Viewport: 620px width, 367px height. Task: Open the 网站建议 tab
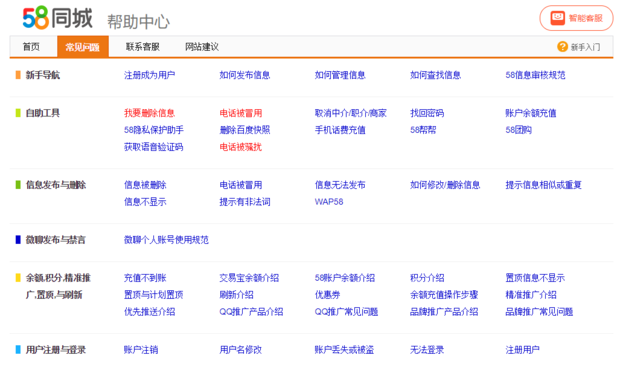[x=202, y=47]
